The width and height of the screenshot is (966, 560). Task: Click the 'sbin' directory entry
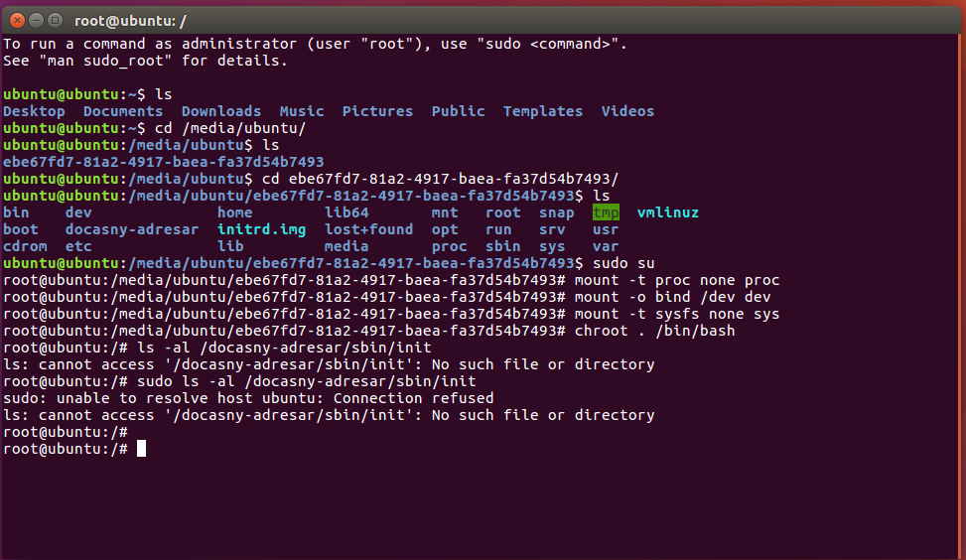(x=502, y=246)
